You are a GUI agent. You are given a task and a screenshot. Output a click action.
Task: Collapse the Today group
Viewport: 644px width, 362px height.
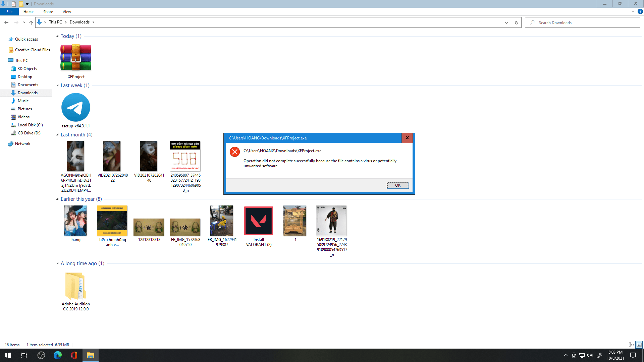pos(57,36)
